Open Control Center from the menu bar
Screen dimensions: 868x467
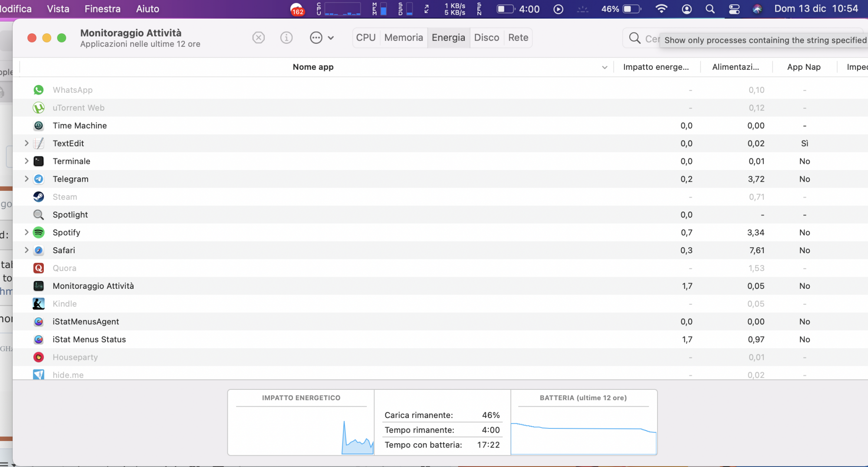734,9
